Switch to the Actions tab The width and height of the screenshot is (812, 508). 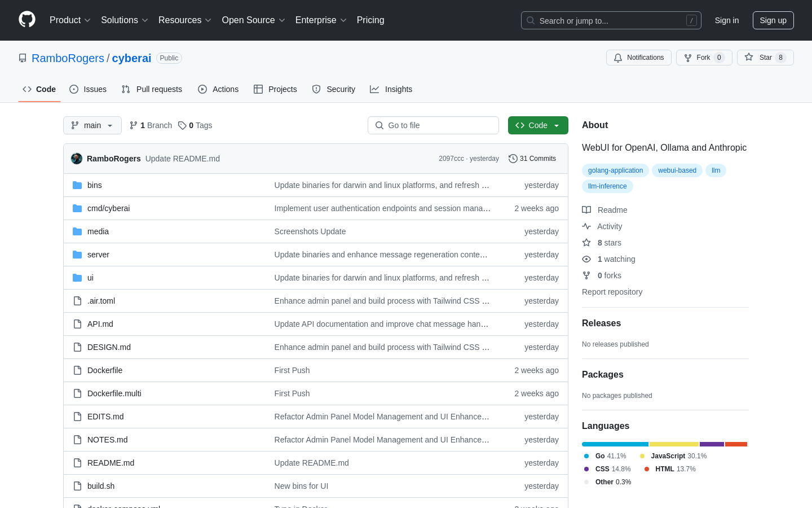(x=218, y=89)
